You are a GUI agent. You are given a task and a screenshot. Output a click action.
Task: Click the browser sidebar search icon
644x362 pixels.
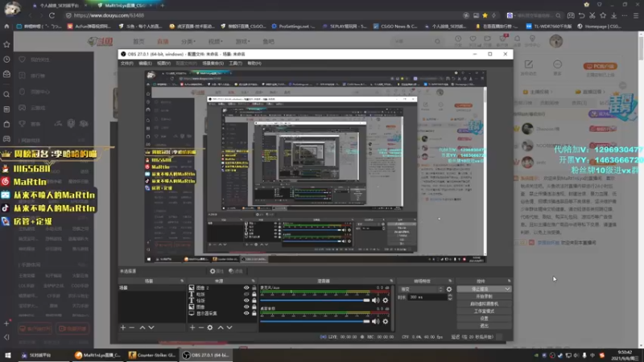click(x=6, y=94)
